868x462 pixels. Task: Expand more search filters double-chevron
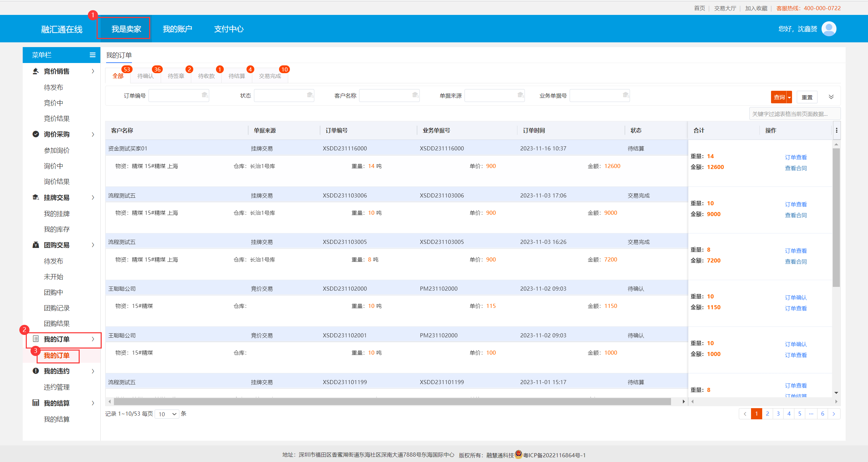831,97
